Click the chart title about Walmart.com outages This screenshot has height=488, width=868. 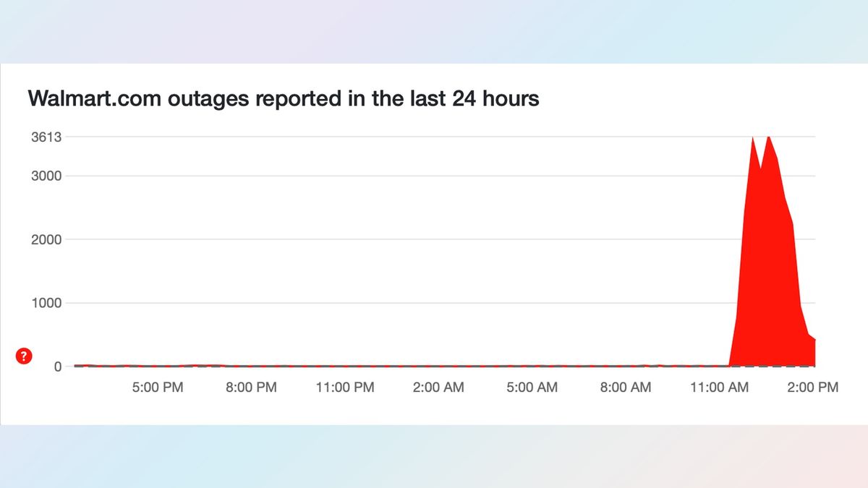pos(284,98)
